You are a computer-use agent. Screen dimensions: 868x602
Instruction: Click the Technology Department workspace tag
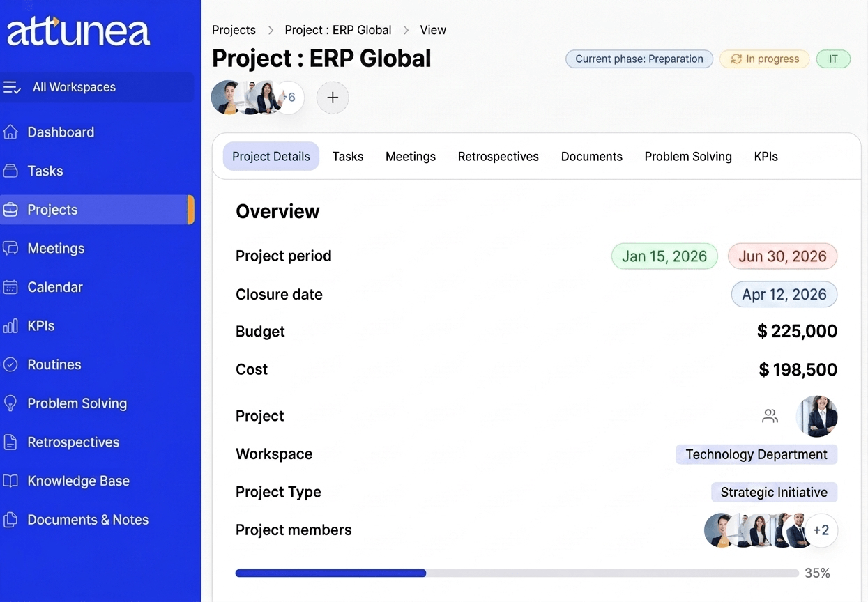(x=756, y=455)
